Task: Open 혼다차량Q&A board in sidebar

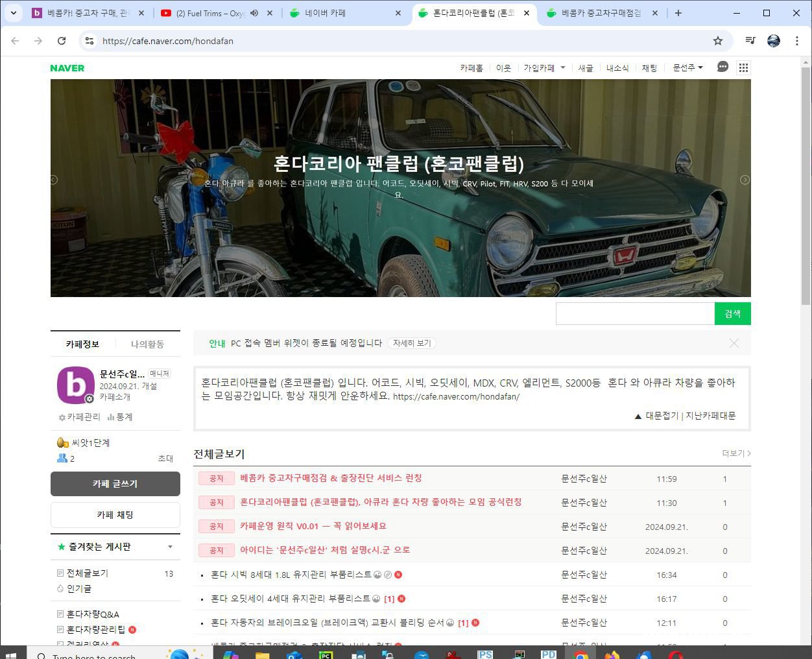Action: pyautogui.click(x=93, y=614)
